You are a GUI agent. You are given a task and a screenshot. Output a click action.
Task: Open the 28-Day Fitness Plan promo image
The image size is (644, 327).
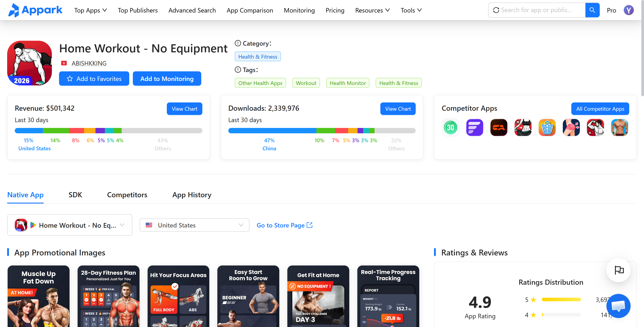click(108, 296)
